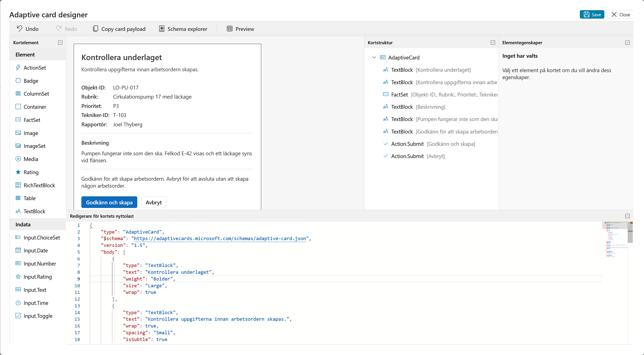Open the adaptive-card.json schema link

pos(220,238)
